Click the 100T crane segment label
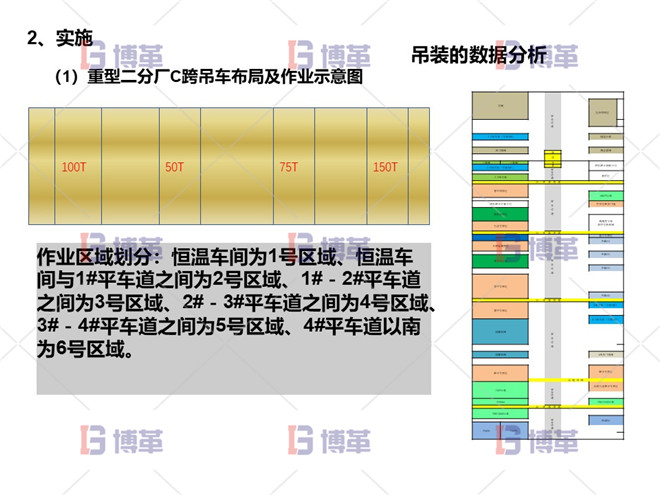This screenshot has height=495, width=660. click(73, 167)
